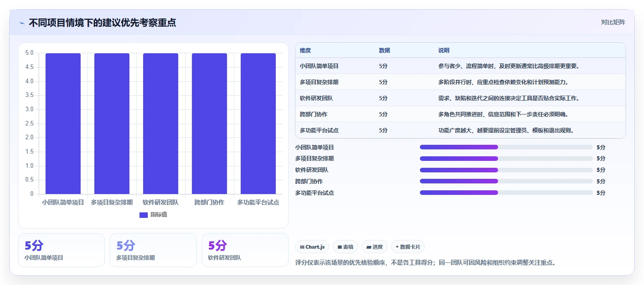The image size is (644, 285).
Task: Click the icon inside 进度 chip
Action: [x=369, y=247]
